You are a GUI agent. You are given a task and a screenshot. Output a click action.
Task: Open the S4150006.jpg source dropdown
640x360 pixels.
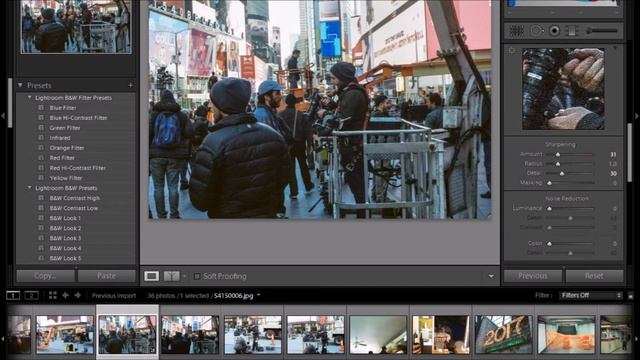tap(258, 295)
